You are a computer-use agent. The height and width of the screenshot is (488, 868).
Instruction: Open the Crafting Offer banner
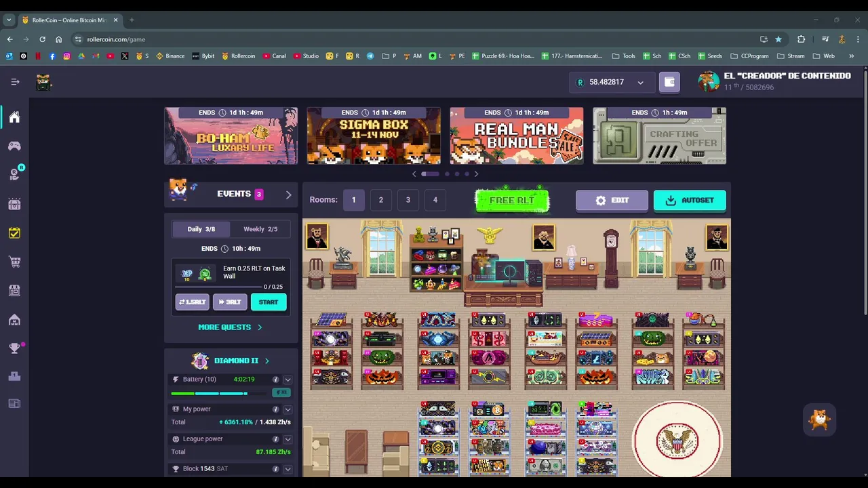tap(659, 136)
